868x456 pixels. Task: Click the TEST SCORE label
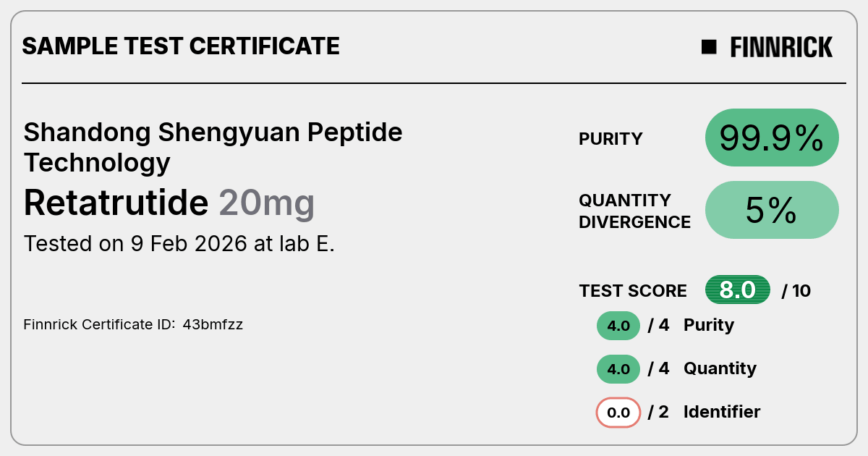[x=633, y=291]
